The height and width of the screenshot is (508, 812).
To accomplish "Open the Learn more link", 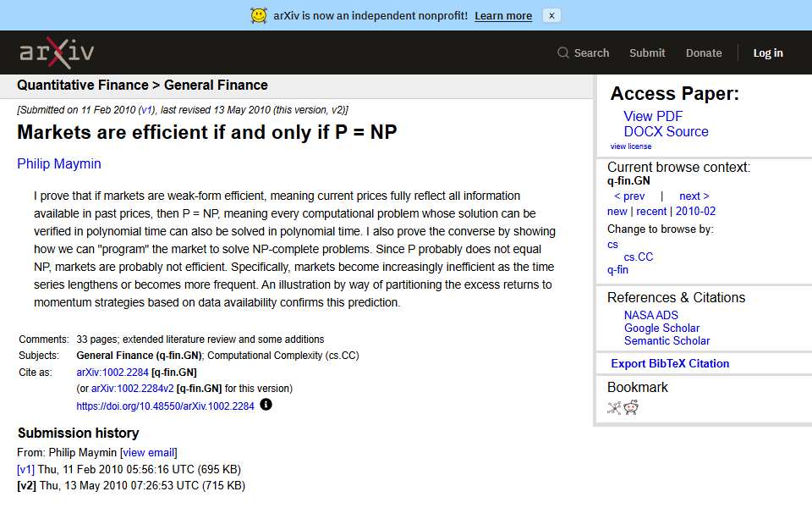I will (x=502, y=16).
